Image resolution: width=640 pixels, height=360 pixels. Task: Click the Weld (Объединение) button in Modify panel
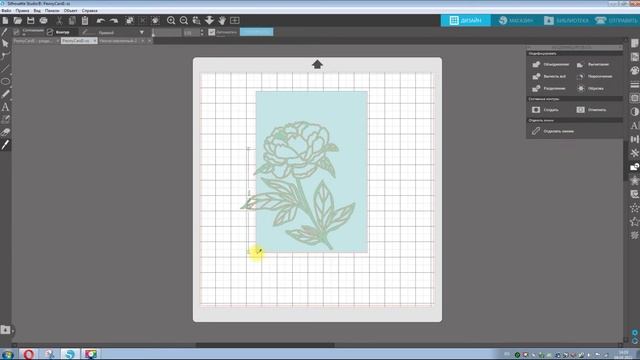550,64
